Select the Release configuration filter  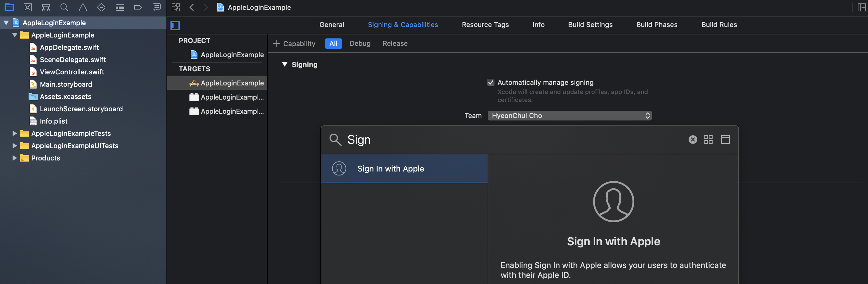click(x=395, y=44)
